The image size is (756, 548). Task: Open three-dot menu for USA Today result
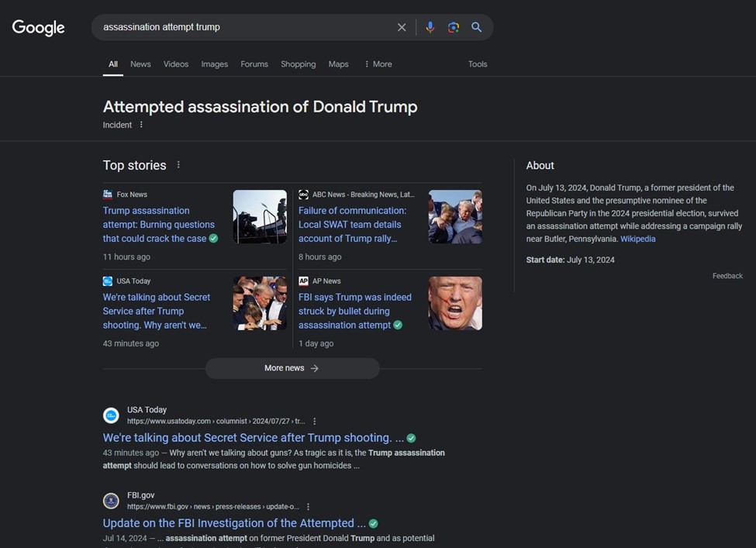click(314, 422)
